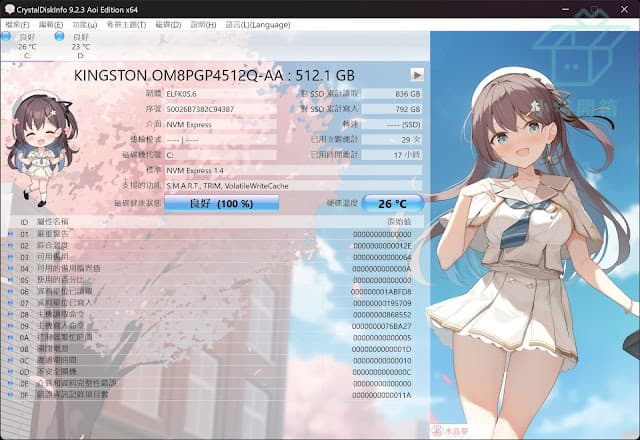This screenshot has width=640, height=440.
Task: Click the 26 °C temperature button
Action: pyautogui.click(x=392, y=203)
